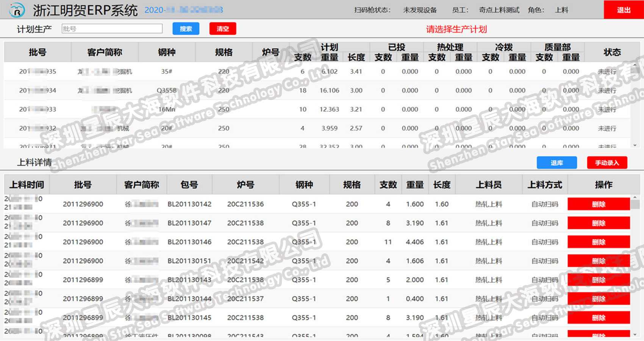The image size is (644, 341).
Task: Click the down arrow of the feeding details scrollbar
Action: pyautogui.click(x=635, y=334)
